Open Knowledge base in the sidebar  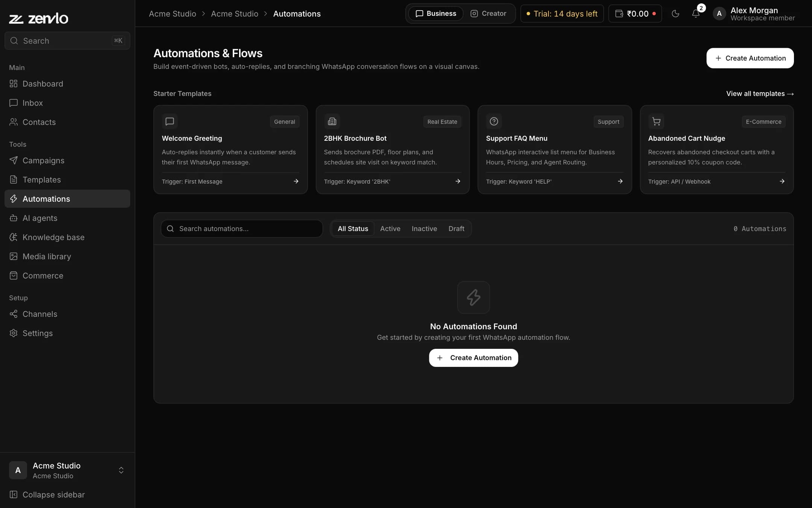click(67, 237)
